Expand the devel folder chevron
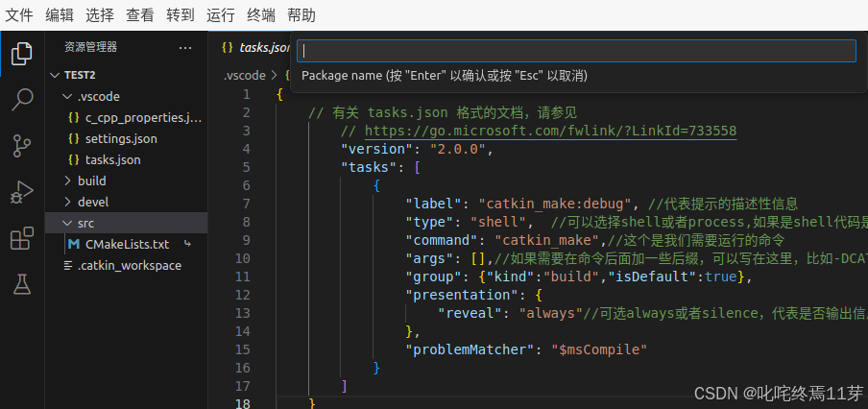Image resolution: width=868 pixels, height=409 pixels. pos(67,202)
